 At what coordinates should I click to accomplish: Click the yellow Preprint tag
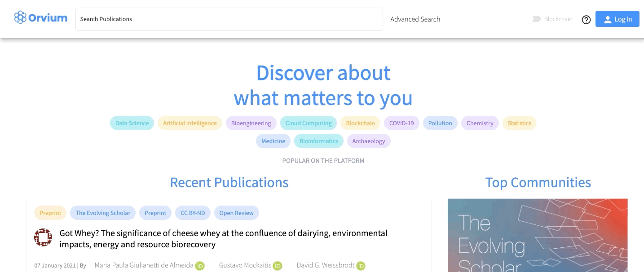tap(50, 213)
